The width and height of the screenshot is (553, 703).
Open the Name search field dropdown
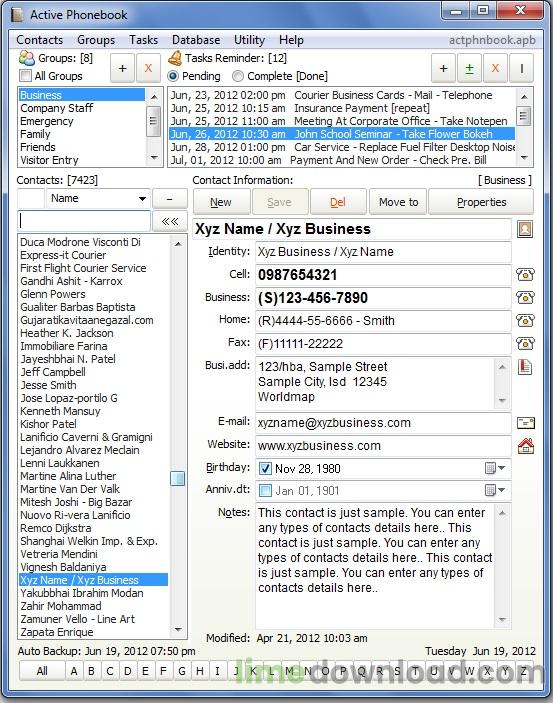tap(142, 199)
